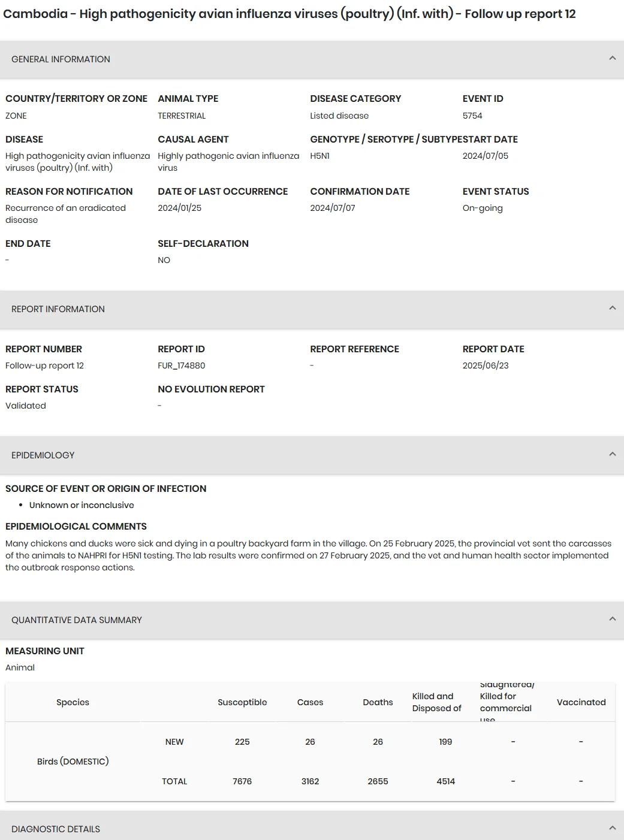Click the Report Information header bar
The height and width of the screenshot is (840, 624).
(x=312, y=309)
